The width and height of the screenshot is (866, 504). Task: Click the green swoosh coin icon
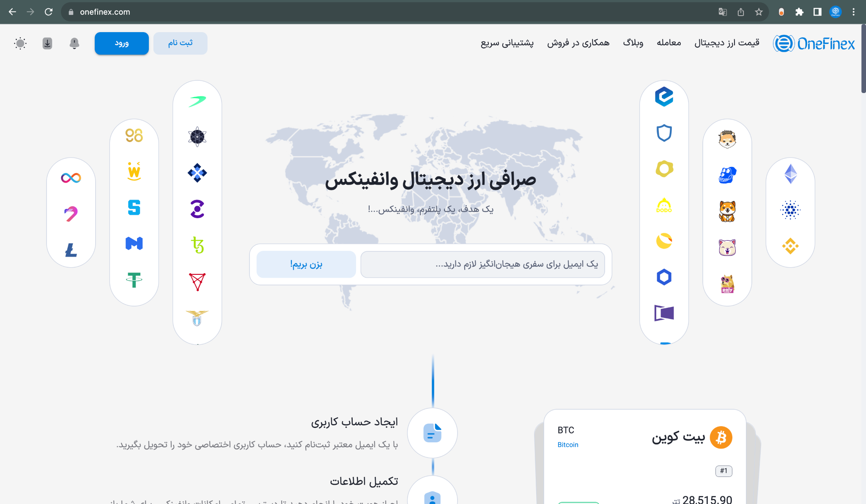click(197, 101)
